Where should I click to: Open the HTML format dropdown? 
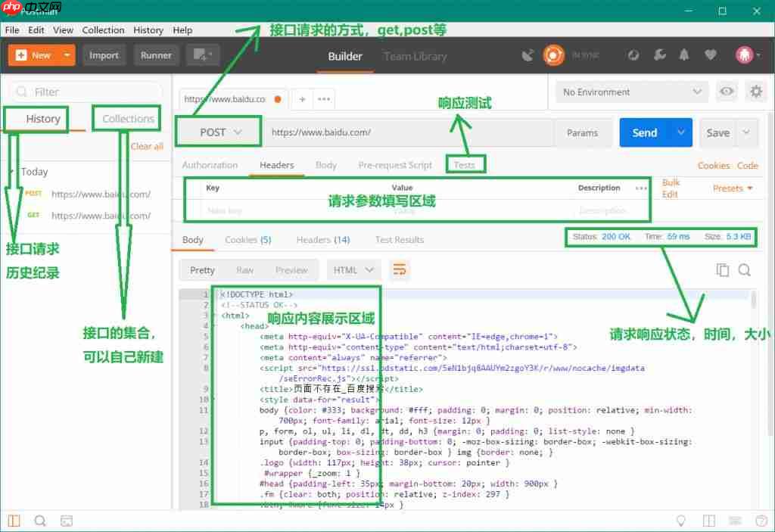[354, 270]
